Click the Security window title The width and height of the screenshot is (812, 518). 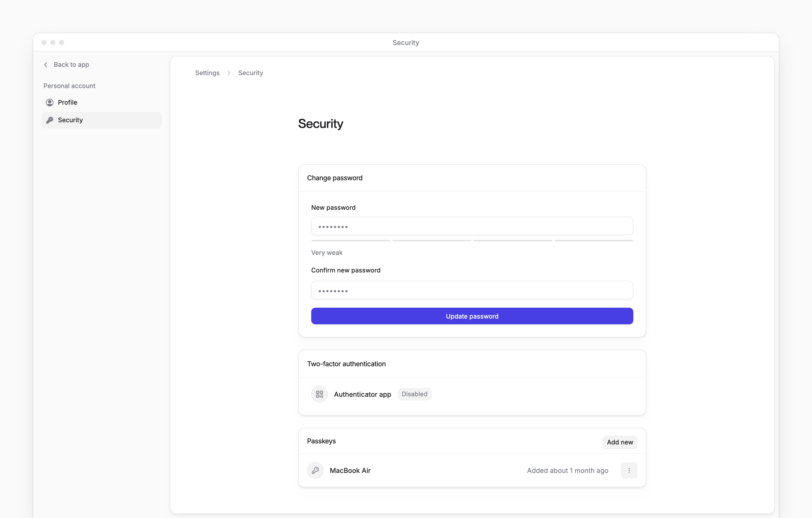[406, 42]
